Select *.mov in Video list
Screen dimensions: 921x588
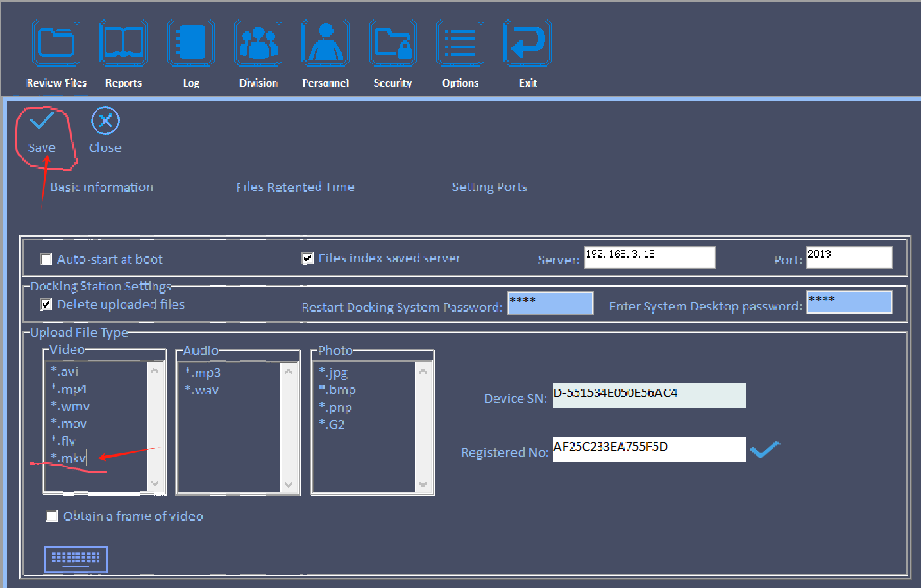coord(69,424)
